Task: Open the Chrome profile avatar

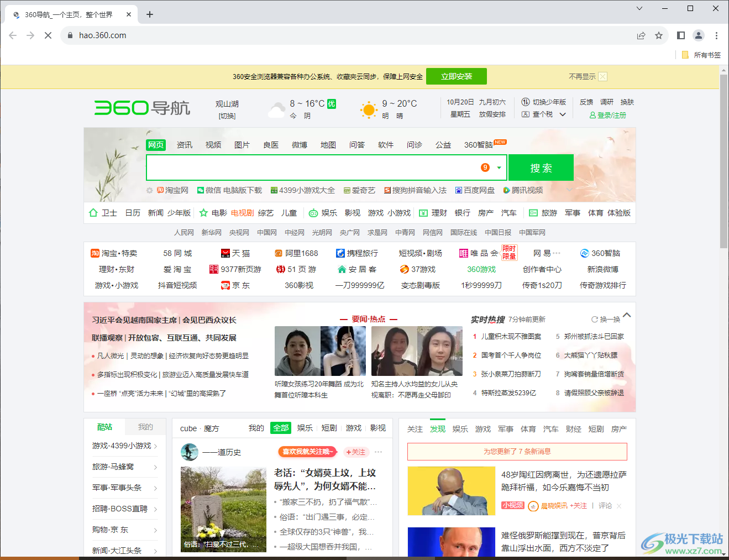Action: pos(699,35)
